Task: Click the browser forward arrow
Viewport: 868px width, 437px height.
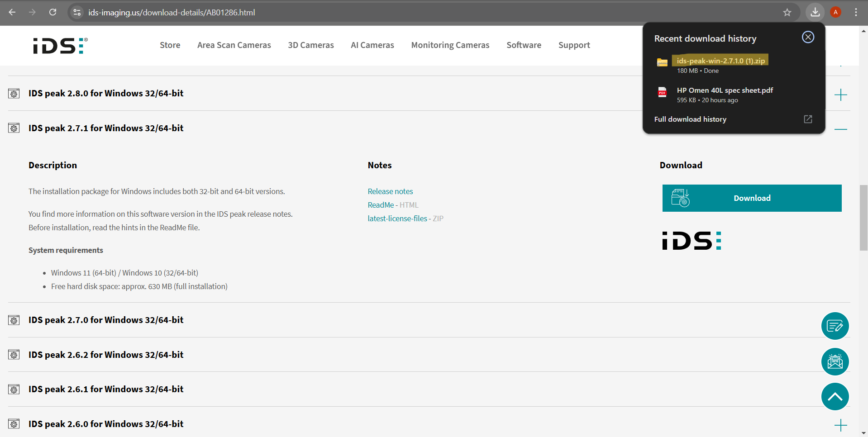Action: tap(32, 12)
